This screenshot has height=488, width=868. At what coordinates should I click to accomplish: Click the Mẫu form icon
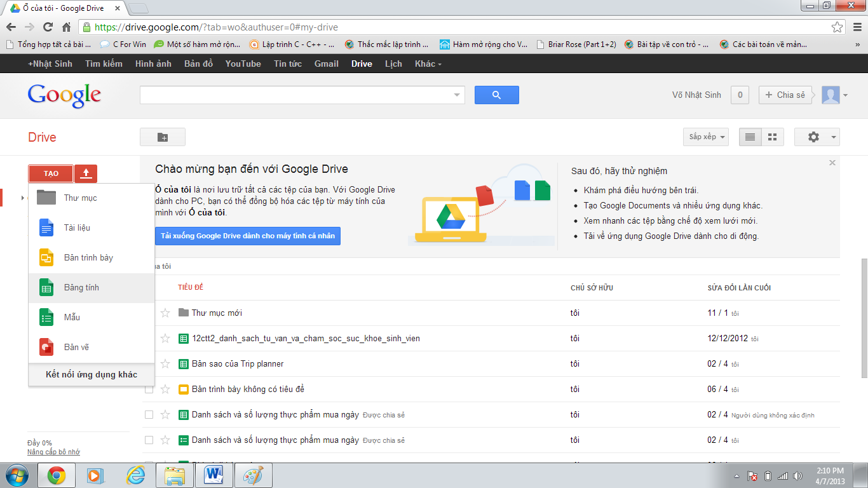pos(47,317)
